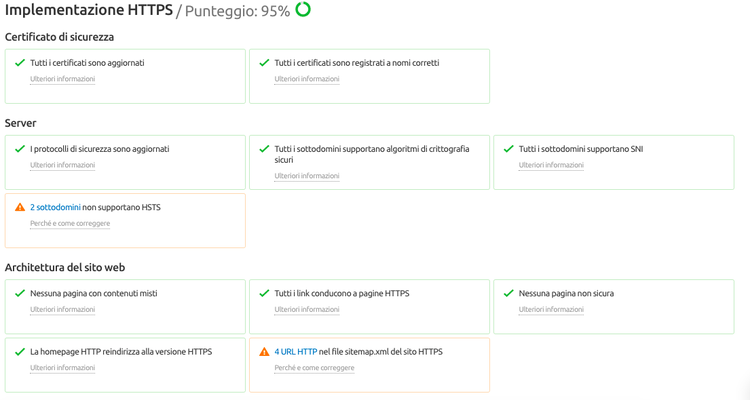Open the '4 URL HTTP' link
Image resolution: width=750 pixels, height=400 pixels.
[x=296, y=352]
